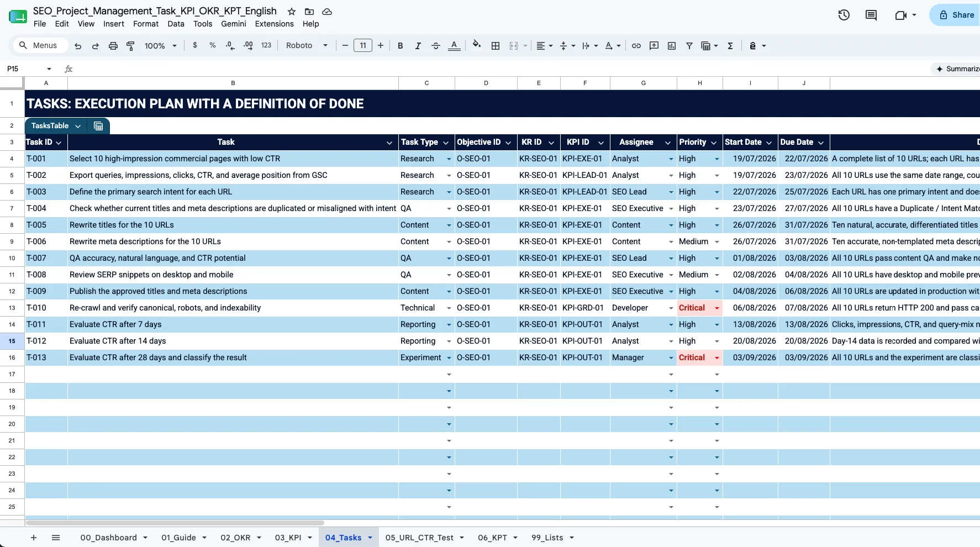Star the document title
Screen dimensions: 980x547
coord(292,12)
